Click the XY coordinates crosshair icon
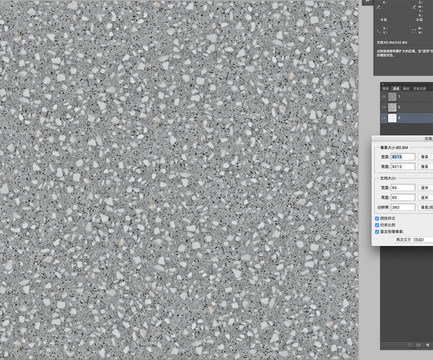 pyautogui.click(x=379, y=30)
